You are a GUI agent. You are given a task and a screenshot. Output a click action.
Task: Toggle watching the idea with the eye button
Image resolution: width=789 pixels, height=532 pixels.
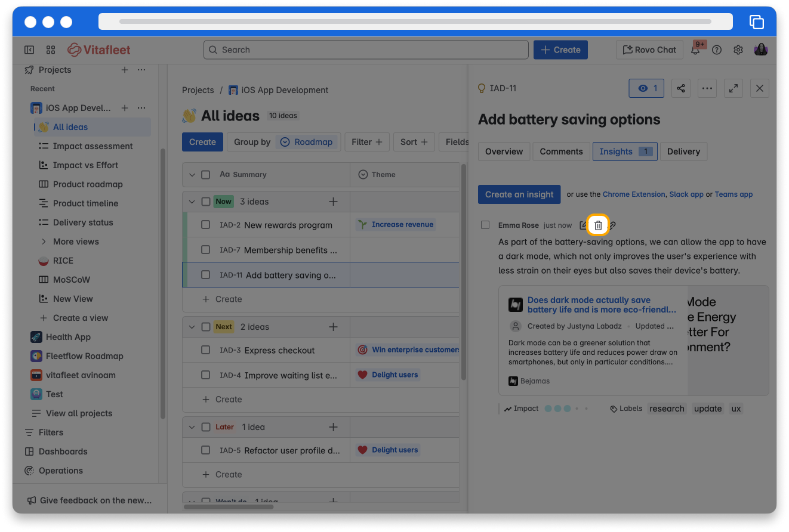tap(646, 88)
